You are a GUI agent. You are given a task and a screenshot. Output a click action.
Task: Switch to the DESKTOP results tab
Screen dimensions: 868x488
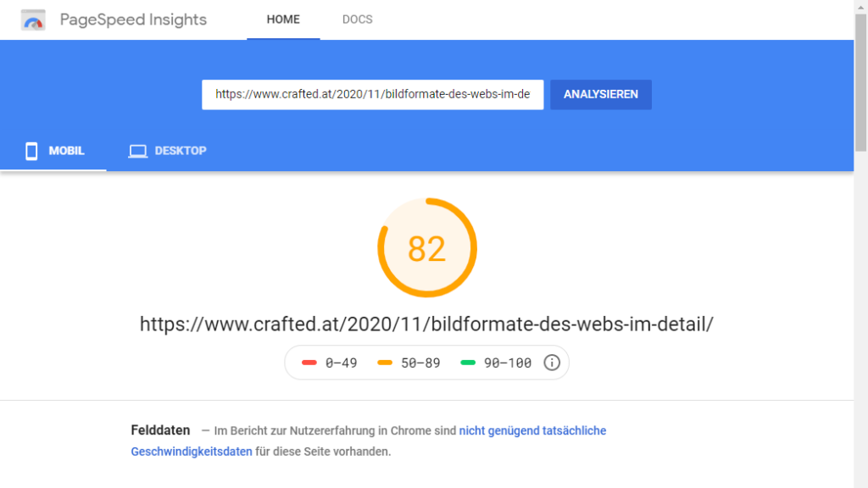click(x=167, y=151)
